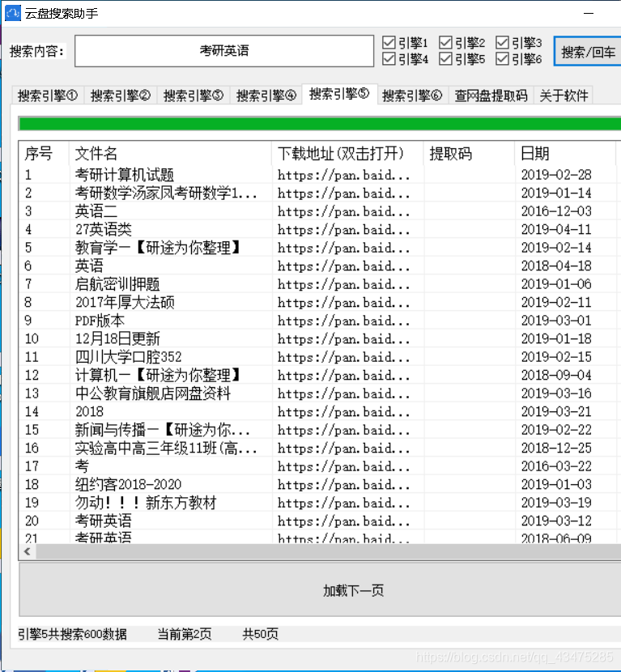621x672 pixels.
Task: Select the row 新闻与传播一【研途为你...
Action: coord(320,430)
